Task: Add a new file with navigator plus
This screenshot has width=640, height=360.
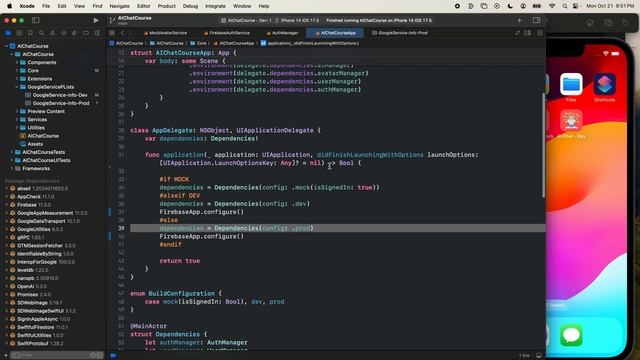Action: point(6,356)
